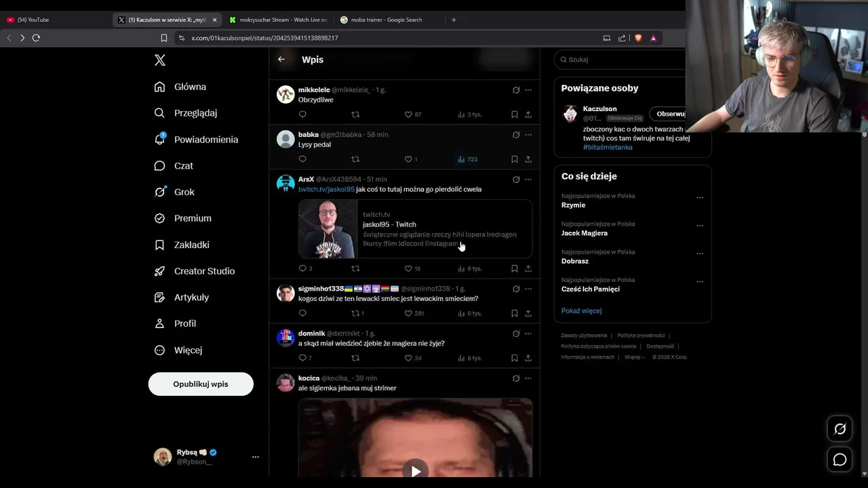This screenshot has width=868, height=488.
Task: Click Pokaż więcej in trends
Action: click(x=581, y=310)
